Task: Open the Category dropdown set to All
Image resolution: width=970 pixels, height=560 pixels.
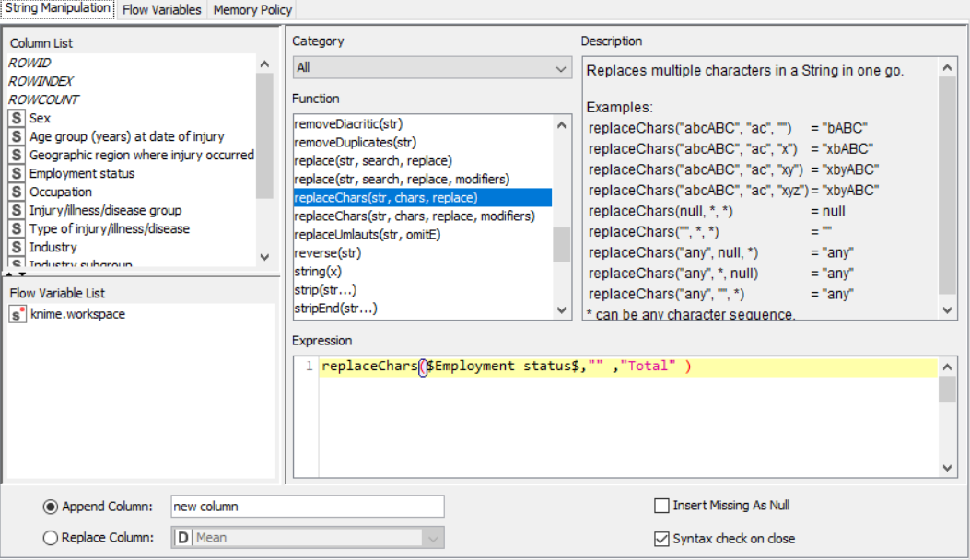Action: (x=432, y=67)
